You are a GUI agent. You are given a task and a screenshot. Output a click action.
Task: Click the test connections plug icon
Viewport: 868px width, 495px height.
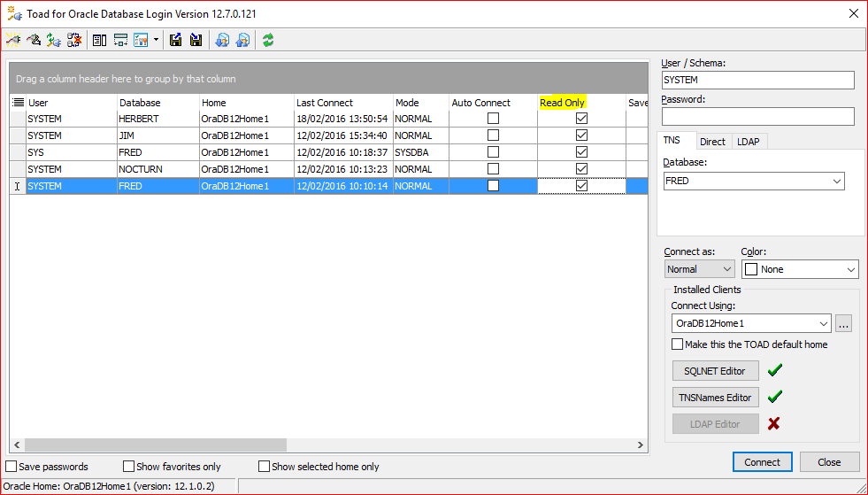54,40
